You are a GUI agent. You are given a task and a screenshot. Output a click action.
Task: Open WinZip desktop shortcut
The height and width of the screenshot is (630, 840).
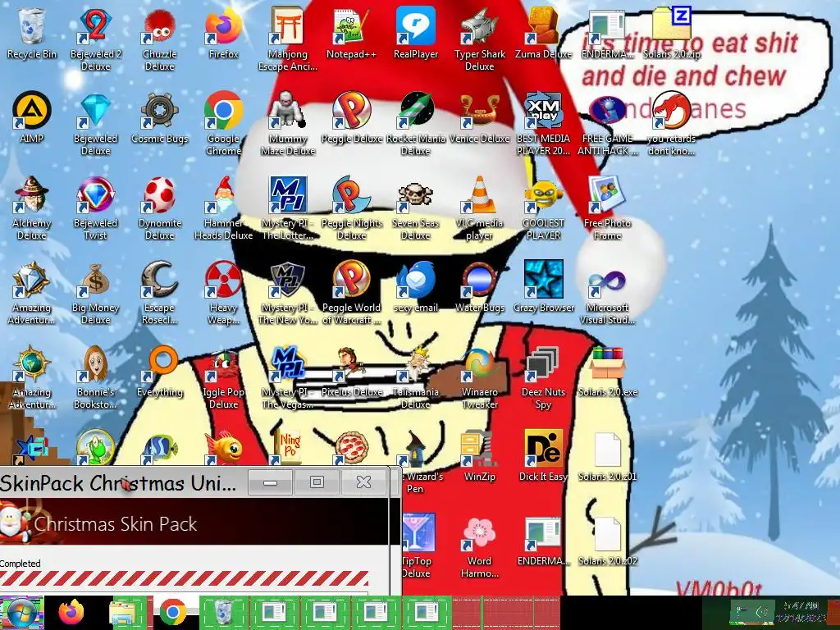click(479, 456)
